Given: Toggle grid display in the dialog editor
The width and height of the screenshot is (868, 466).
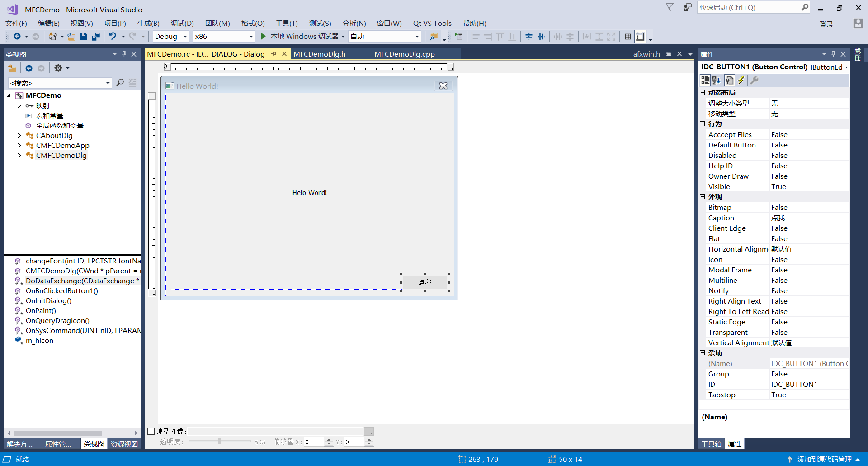Looking at the screenshot, I should (x=627, y=37).
